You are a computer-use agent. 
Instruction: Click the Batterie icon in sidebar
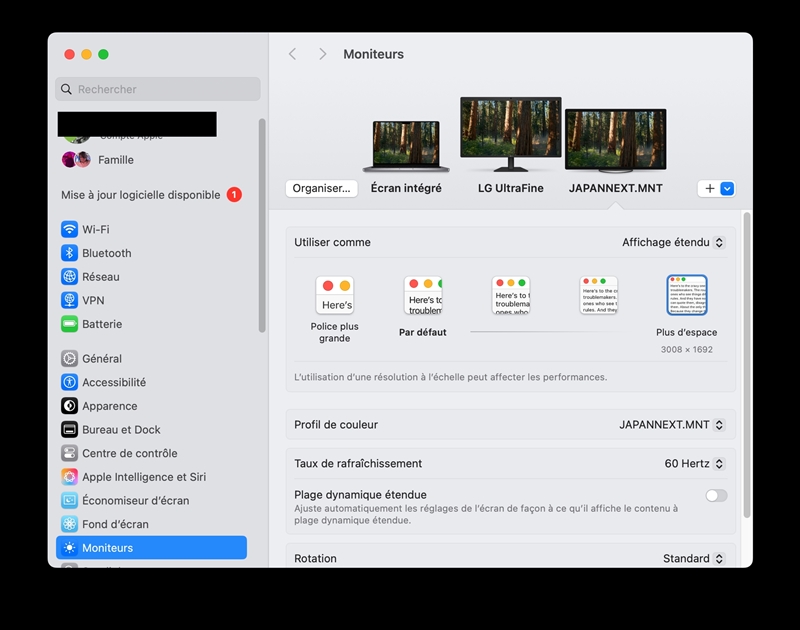pos(69,324)
